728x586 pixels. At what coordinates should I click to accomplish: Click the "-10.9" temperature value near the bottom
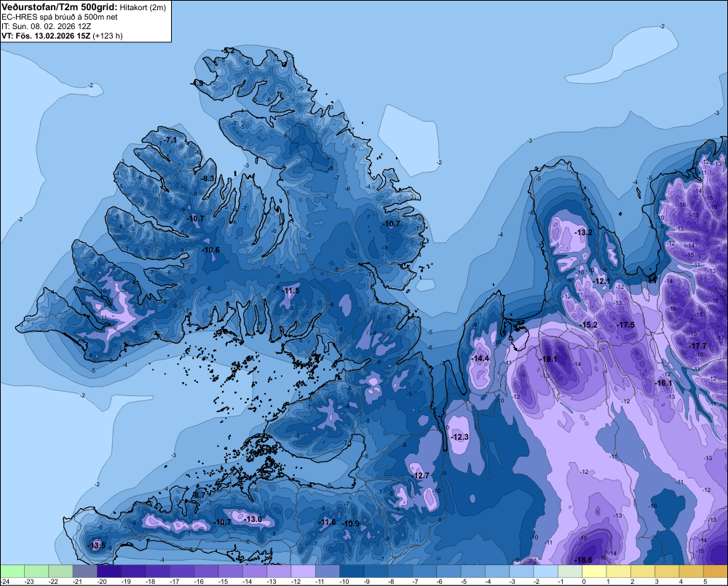(x=351, y=523)
